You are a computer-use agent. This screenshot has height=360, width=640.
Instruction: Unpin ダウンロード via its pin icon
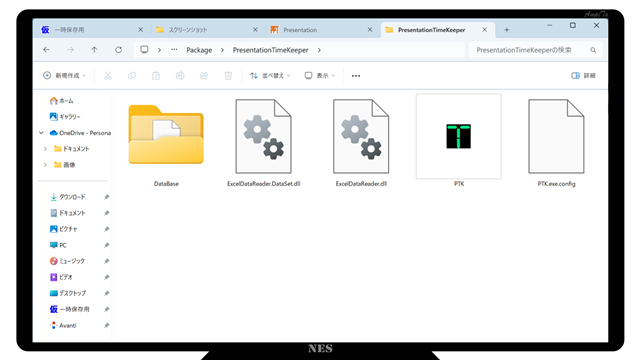coord(106,197)
